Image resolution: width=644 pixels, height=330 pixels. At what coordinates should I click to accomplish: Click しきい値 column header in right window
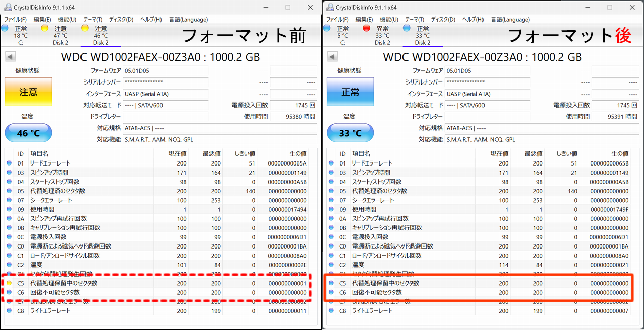coord(561,154)
